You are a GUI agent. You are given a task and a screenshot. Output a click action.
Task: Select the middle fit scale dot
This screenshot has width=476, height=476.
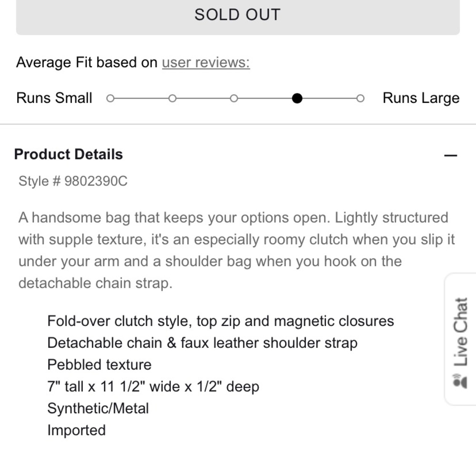(x=234, y=99)
